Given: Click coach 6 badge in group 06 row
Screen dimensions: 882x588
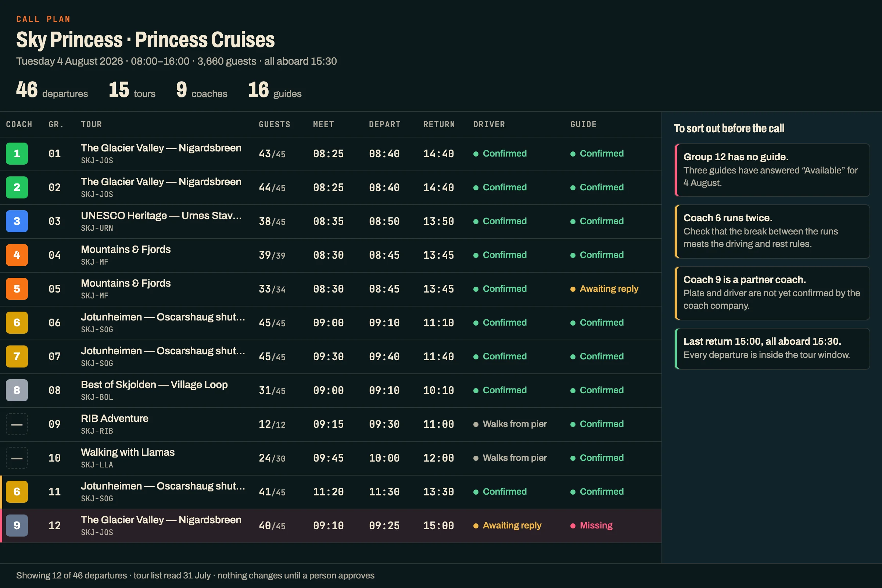Looking at the screenshot, I should (17, 323).
